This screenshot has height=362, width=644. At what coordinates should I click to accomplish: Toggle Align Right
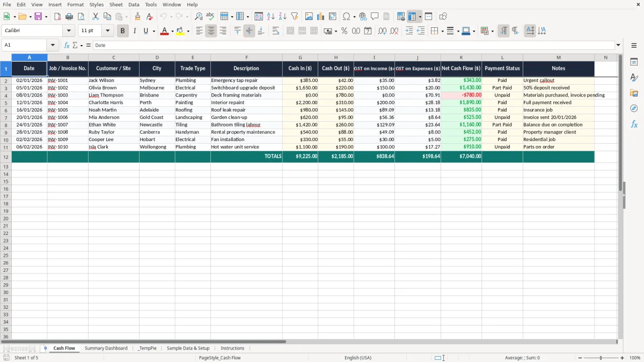click(x=223, y=31)
